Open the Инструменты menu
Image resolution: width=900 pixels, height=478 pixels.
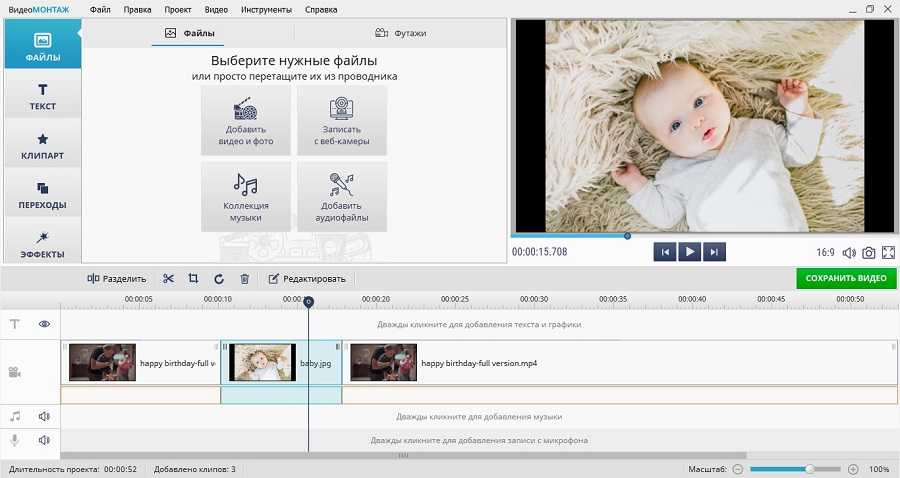click(x=267, y=9)
